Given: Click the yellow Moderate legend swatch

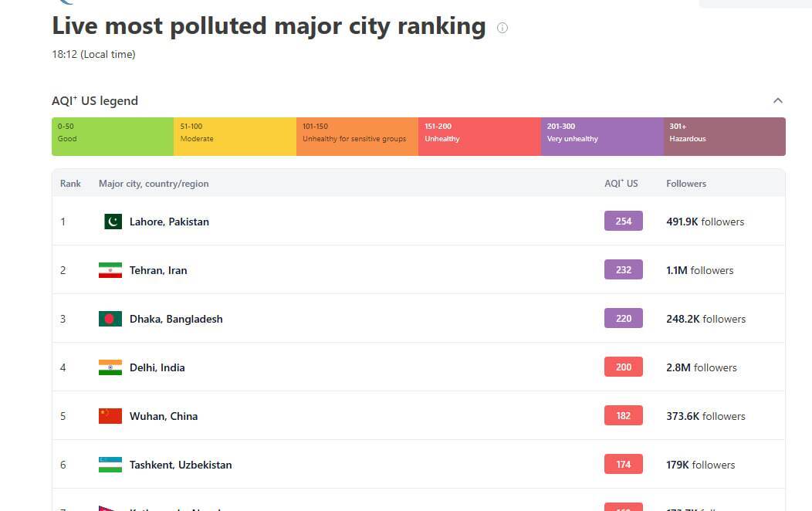Looking at the screenshot, I should click(x=235, y=137).
